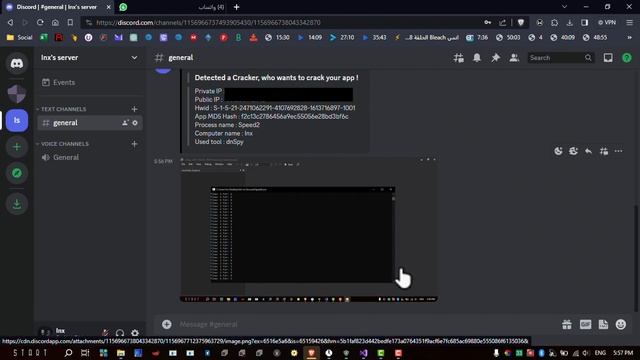This screenshot has width=640, height=360.
Task: Open User Settings gear icon
Action: click(x=135, y=333)
